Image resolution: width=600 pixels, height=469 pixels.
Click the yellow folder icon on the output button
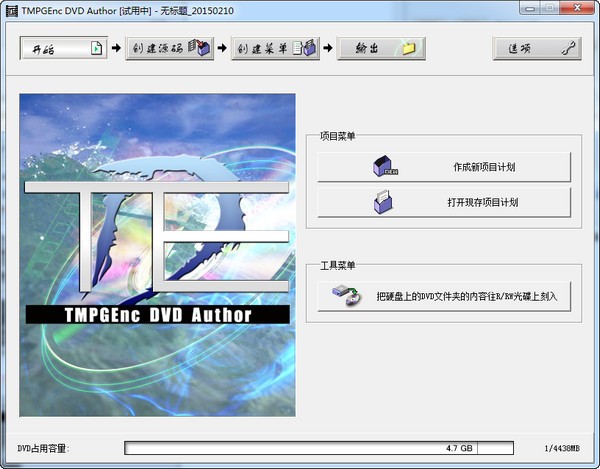(409, 48)
